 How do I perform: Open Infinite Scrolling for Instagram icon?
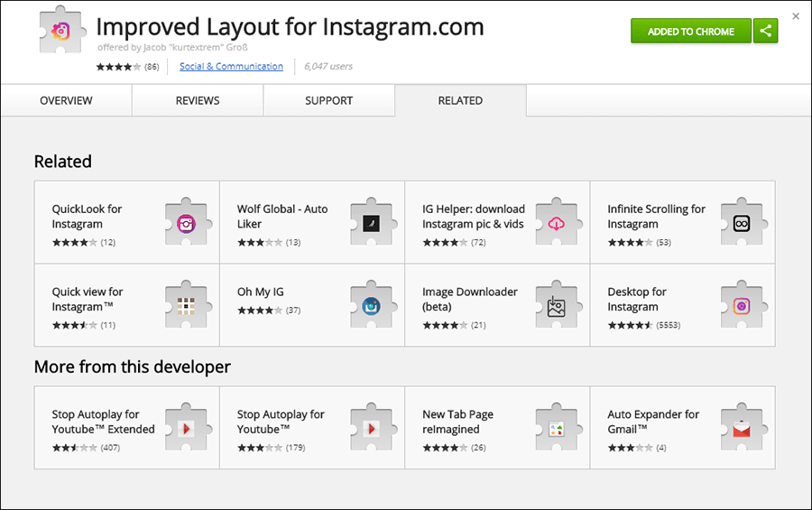click(x=743, y=223)
